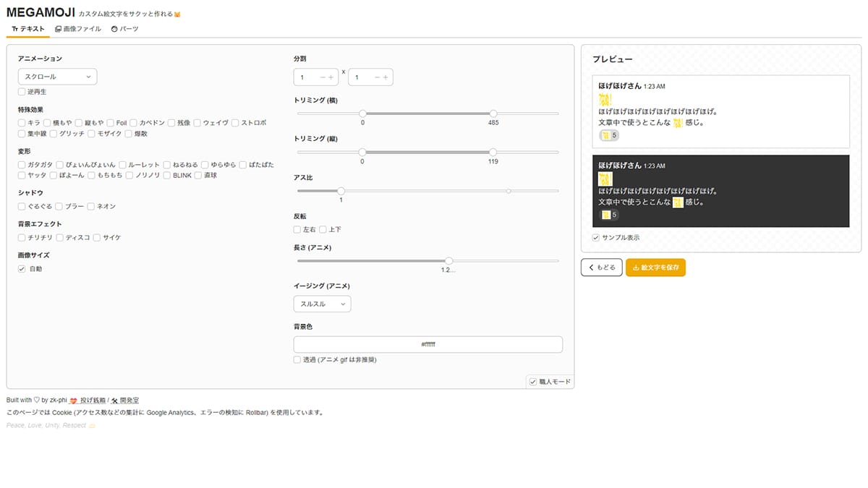Increase the first 分割 stepper value
The height and width of the screenshot is (488, 868).
[x=331, y=77]
